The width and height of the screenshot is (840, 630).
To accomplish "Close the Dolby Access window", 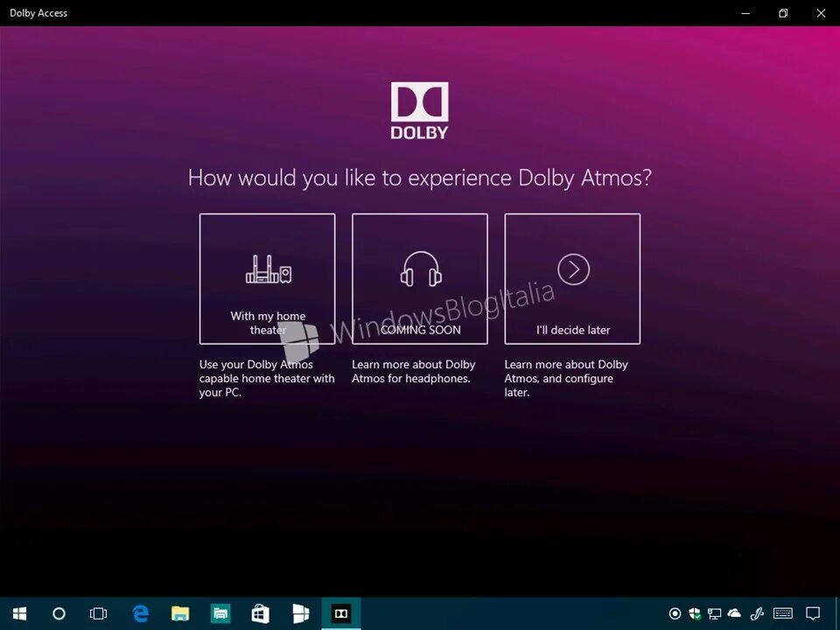I will [x=821, y=13].
